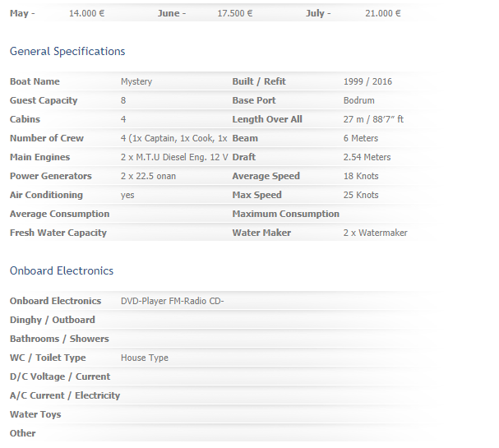Click the DVD-Player FM-Radio CD- text
Screen dimensions: 499x448
pyautogui.click(x=172, y=301)
